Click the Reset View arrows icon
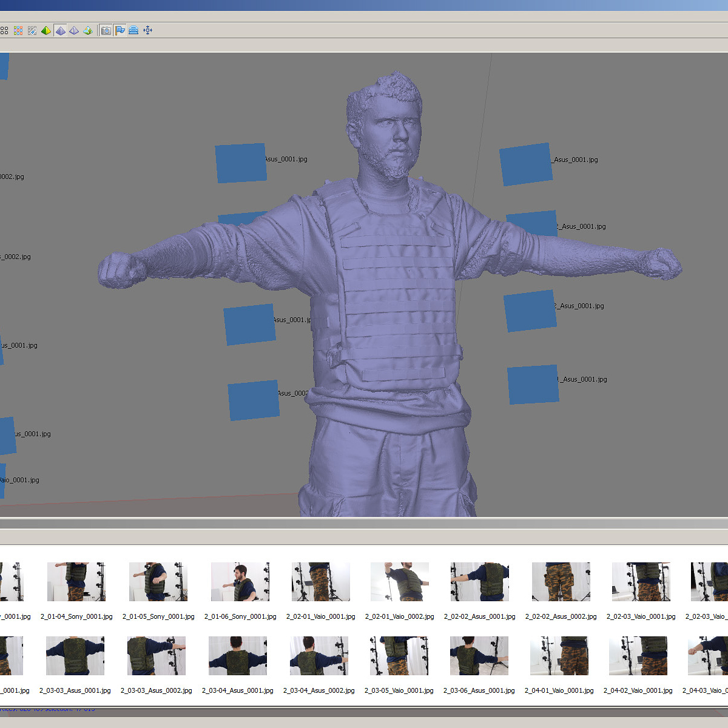Screen dimensions: 728x728 click(147, 30)
